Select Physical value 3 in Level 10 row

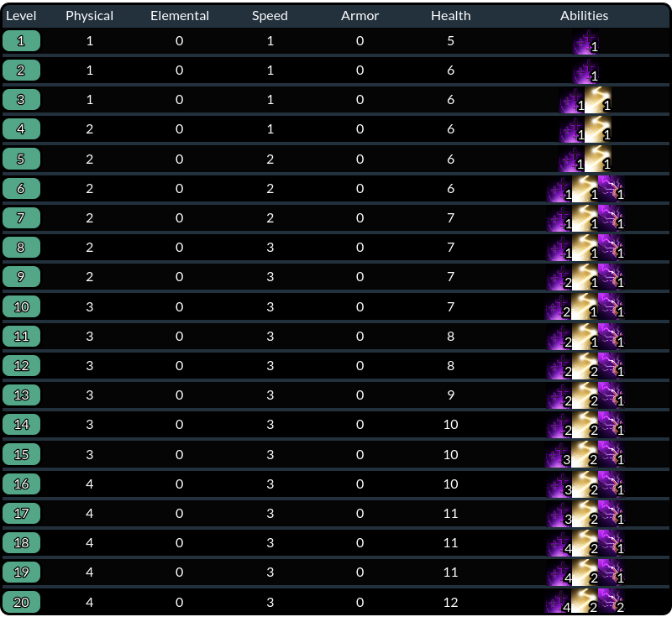[90, 307]
